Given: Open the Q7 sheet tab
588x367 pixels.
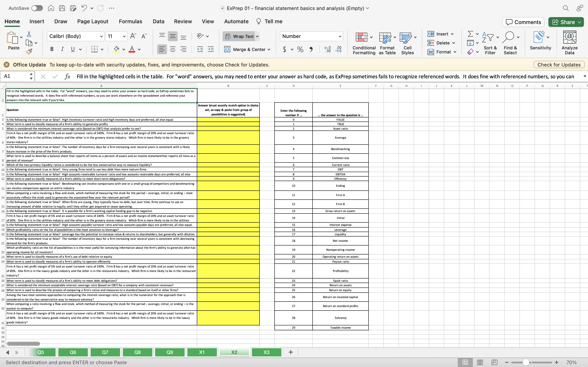Looking at the screenshot, I should point(105,352).
